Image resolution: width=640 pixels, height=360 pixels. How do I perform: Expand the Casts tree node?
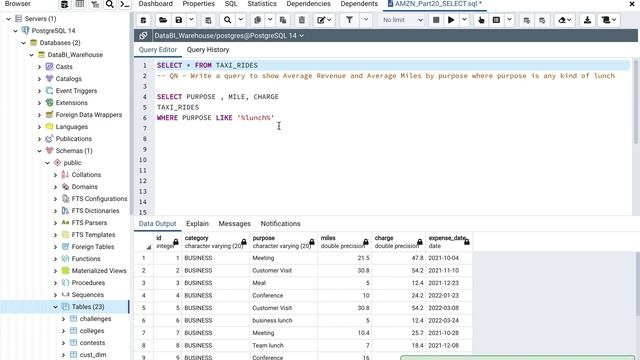[x=40, y=67]
